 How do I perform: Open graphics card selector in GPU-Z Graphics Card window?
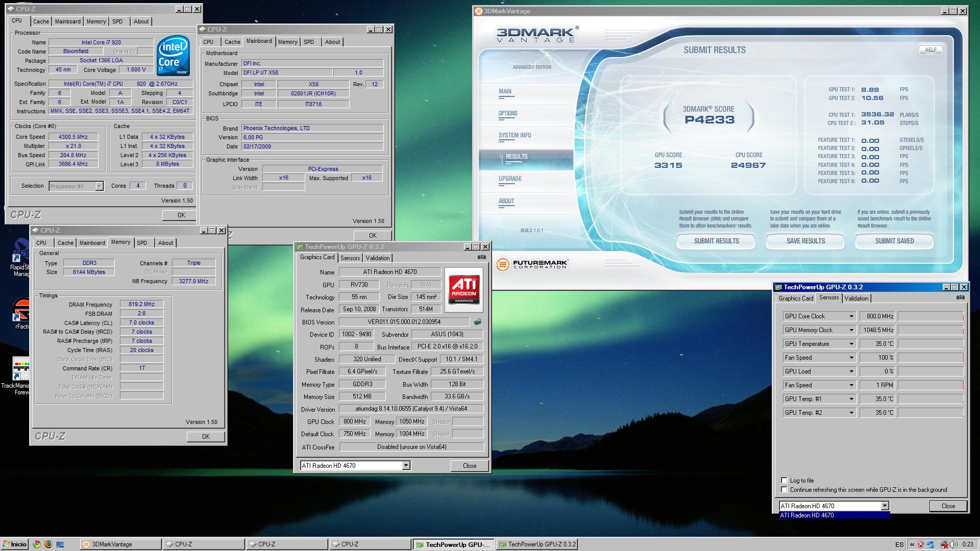(406, 465)
